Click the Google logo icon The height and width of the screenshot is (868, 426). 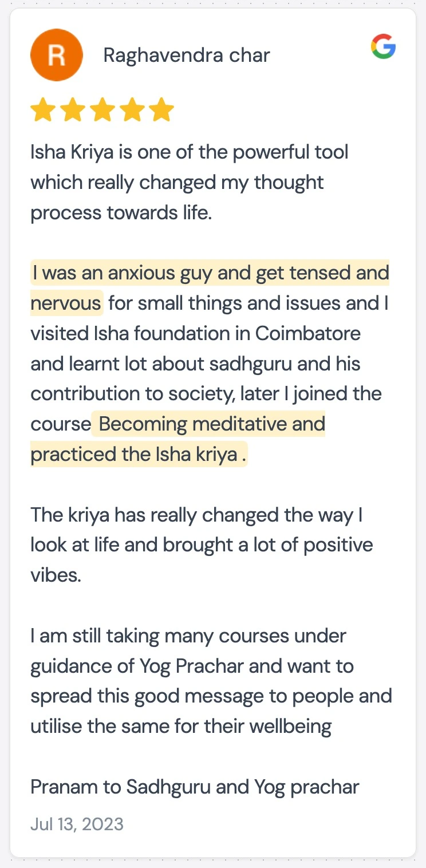click(383, 46)
